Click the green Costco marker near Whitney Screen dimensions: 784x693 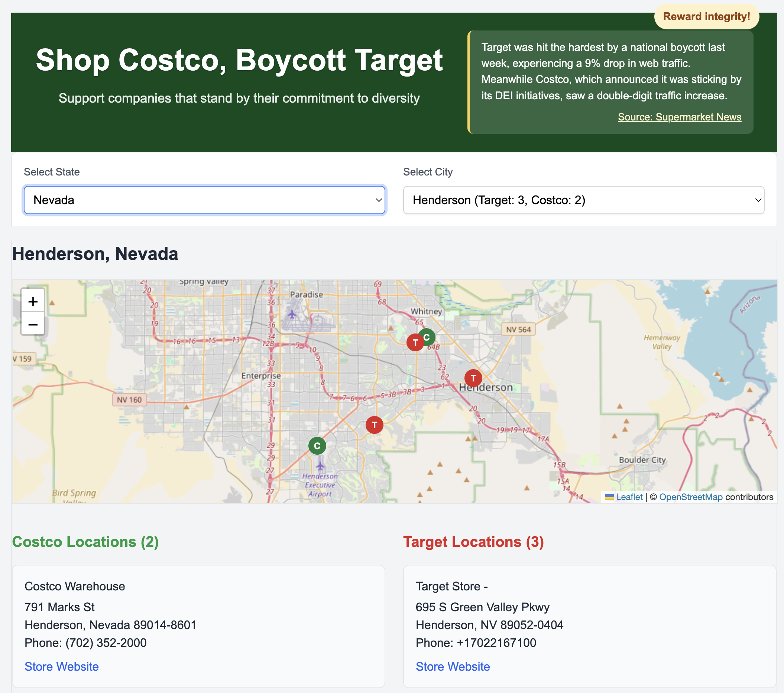427,337
